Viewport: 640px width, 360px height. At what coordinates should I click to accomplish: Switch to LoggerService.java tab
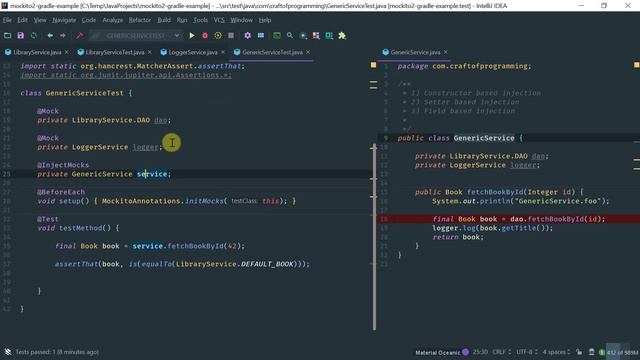point(193,52)
